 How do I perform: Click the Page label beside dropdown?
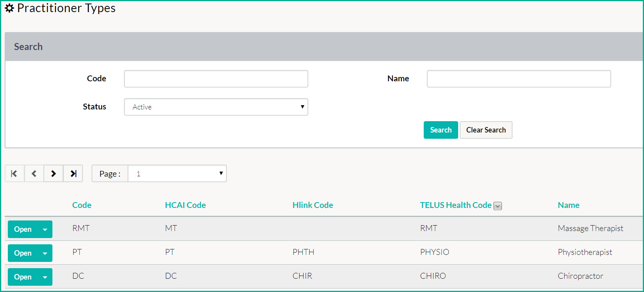110,174
